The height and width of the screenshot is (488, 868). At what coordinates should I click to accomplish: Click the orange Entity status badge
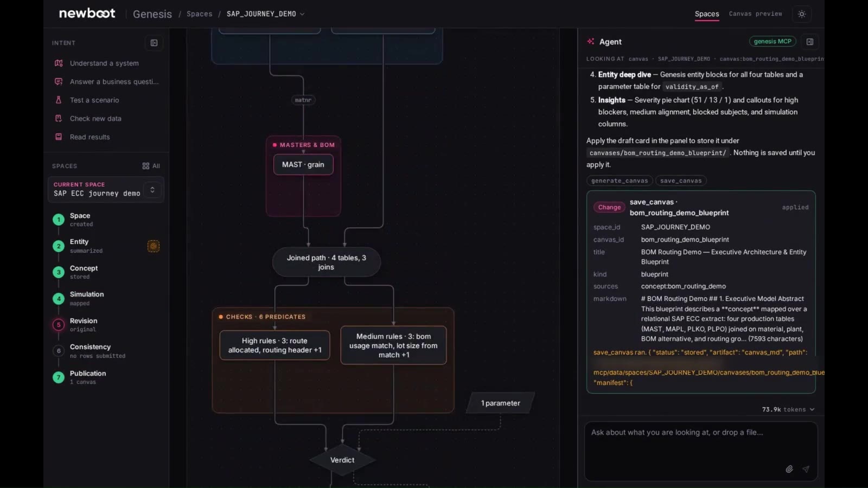(154, 246)
